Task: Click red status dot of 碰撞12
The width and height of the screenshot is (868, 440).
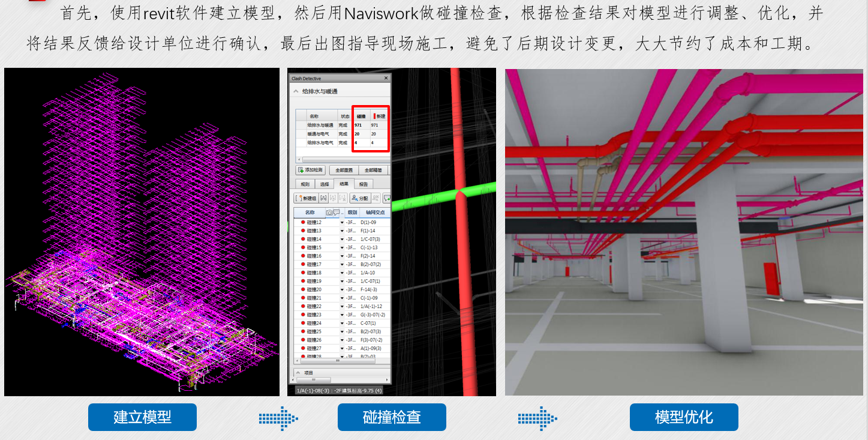Action: click(x=303, y=222)
